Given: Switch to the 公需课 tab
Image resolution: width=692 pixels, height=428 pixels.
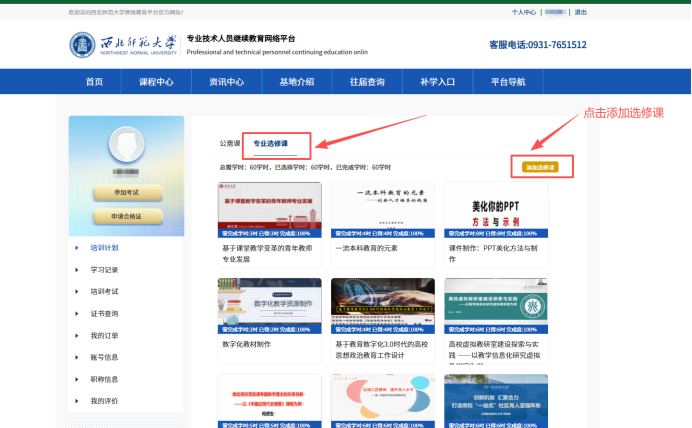Looking at the screenshot, I should (230, 143).
